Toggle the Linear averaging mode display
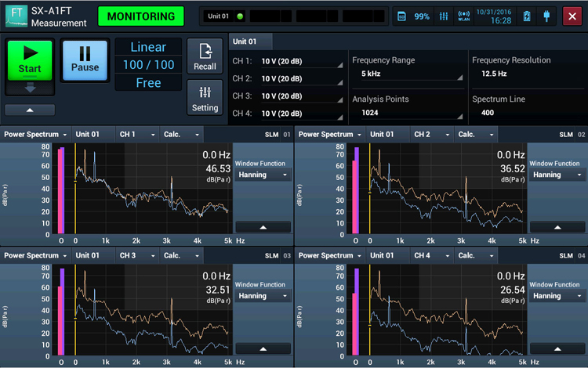The image size is (588, 368). 148,48
